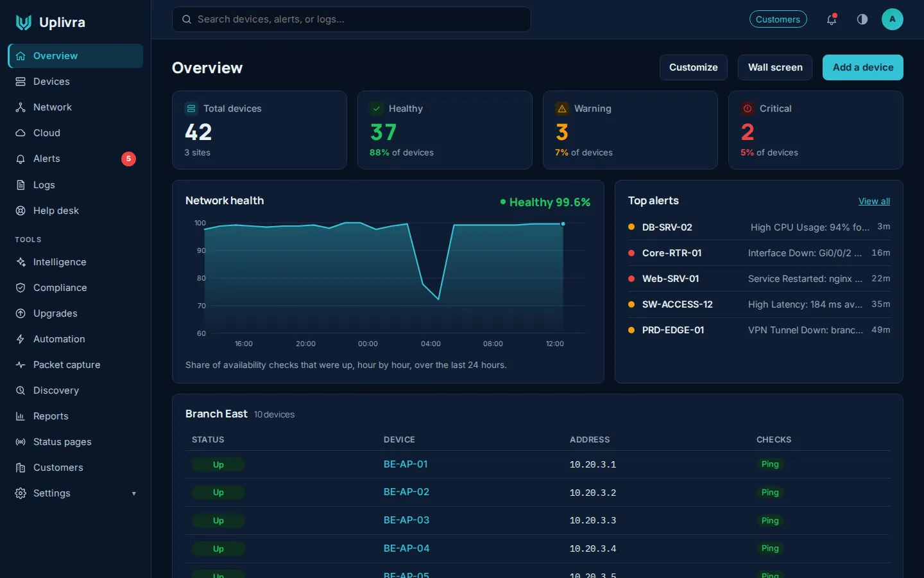924x578 pixels.
Task: Click the Healthy 99.6% status label
Action: (545, 202)
